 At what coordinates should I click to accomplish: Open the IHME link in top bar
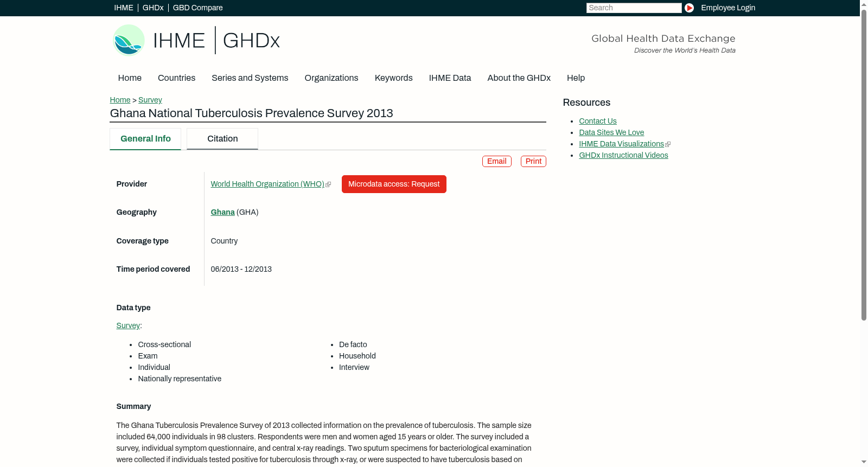tap(124, 8)
